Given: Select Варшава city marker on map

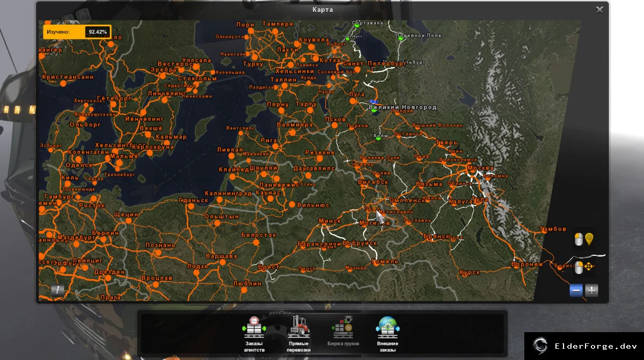Looking at the screenshot, I should (222, 262).
